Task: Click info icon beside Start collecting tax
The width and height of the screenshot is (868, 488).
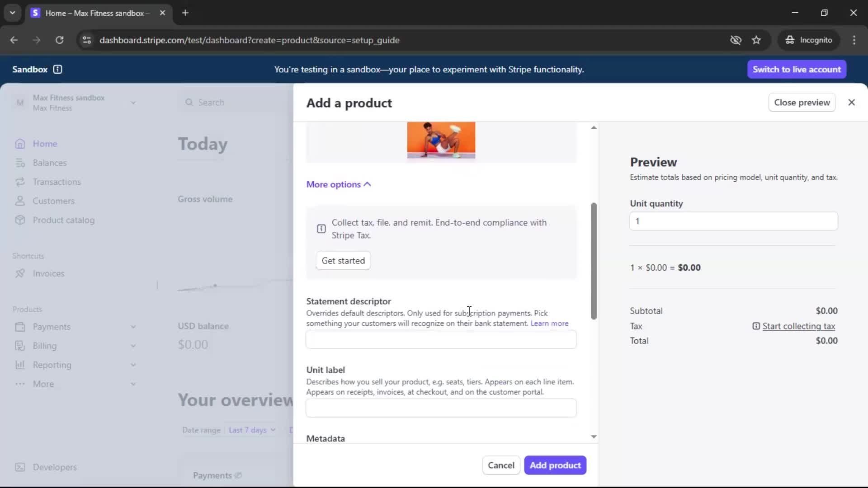Action: [756, 326]
